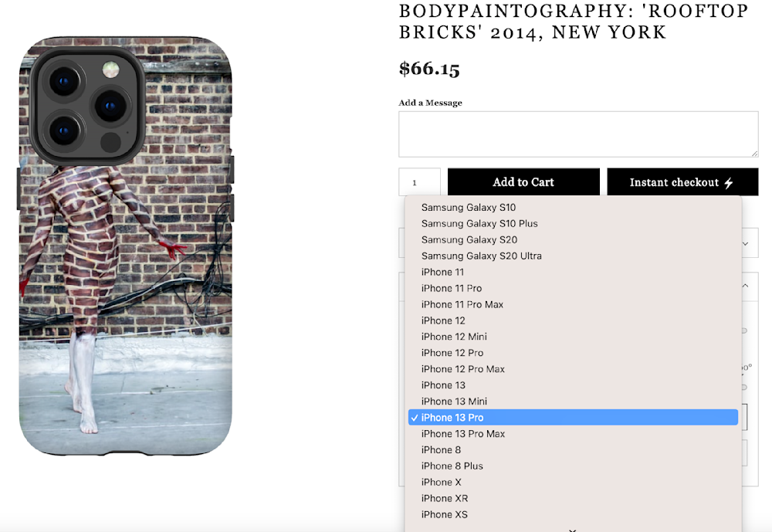
Task: Select iPhone 12 Mini in the dropdown
Action: [454, 337]
